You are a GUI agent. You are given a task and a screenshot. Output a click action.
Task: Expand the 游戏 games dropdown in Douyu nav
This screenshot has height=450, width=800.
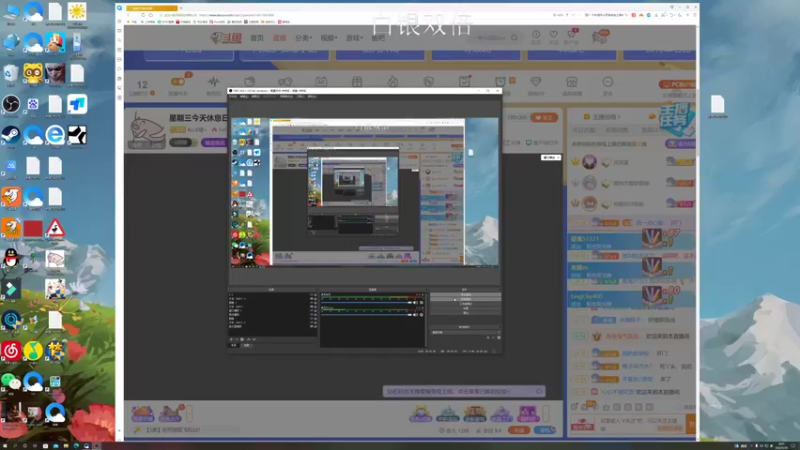[x=354, y=38]
